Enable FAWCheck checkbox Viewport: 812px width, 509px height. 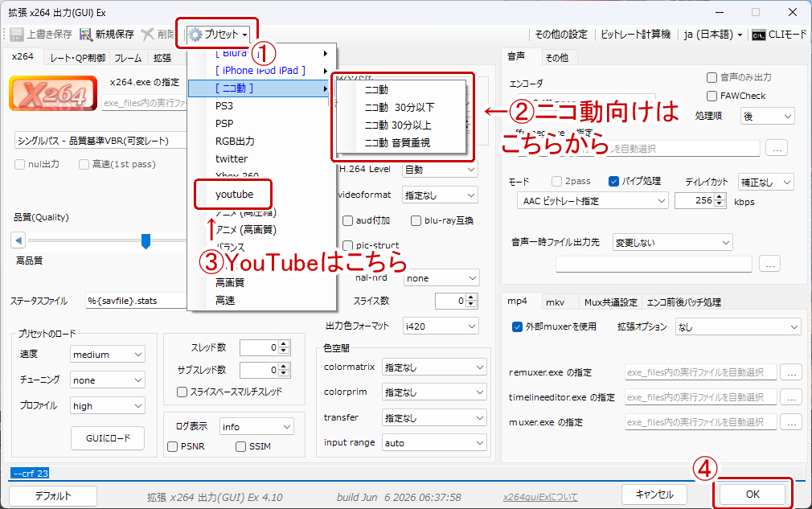click(x=712, y=96)
